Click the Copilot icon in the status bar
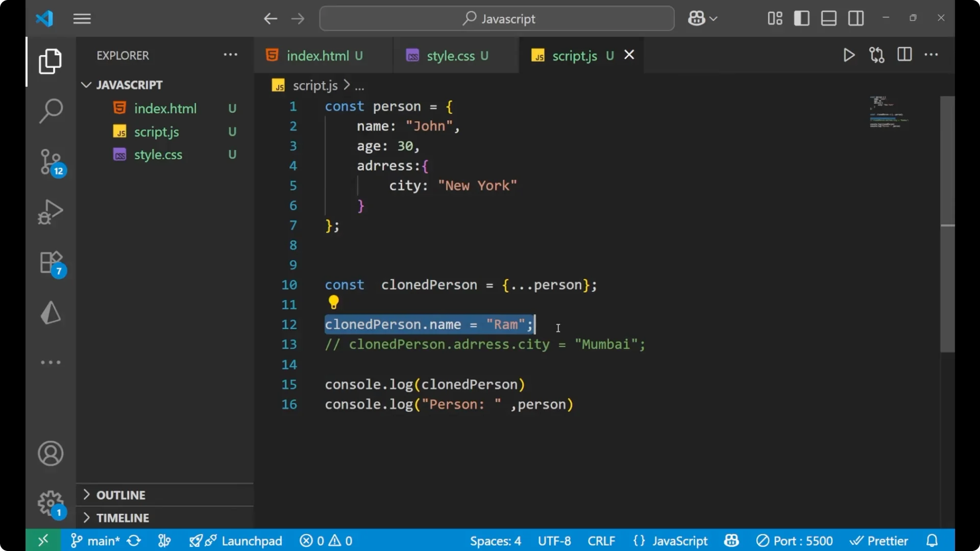The image size is (980, 551). pos(731,540)
